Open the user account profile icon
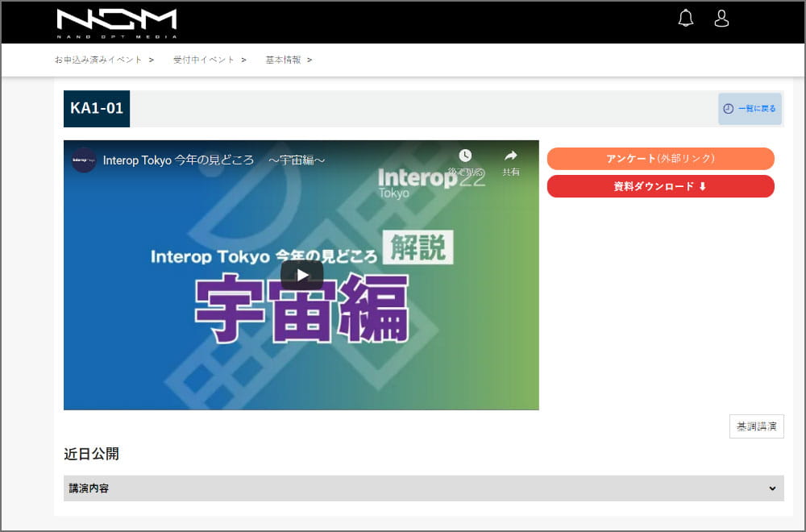The height and width of the screenshot is (532, 806). click(x=721, y=18)
